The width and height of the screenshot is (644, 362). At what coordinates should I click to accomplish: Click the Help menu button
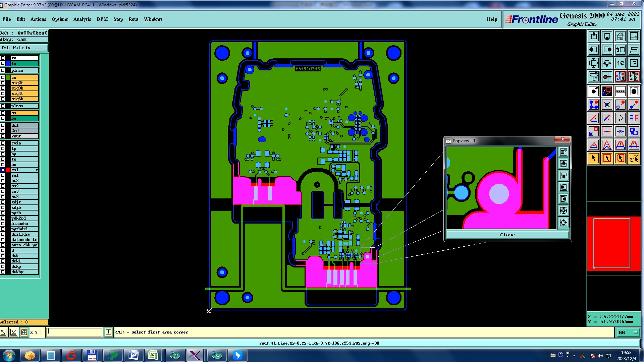coord(492,19)
